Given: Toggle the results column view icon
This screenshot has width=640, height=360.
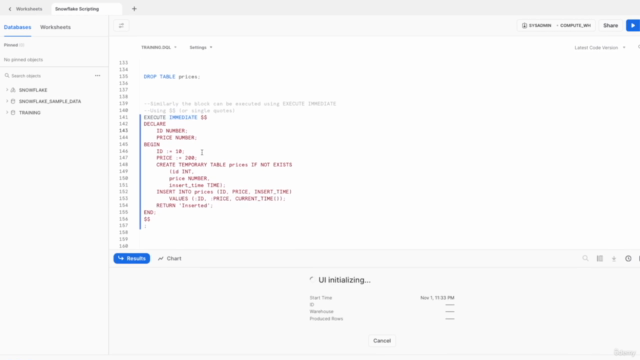Looking at the screenshot, I should tap(600, 258).
